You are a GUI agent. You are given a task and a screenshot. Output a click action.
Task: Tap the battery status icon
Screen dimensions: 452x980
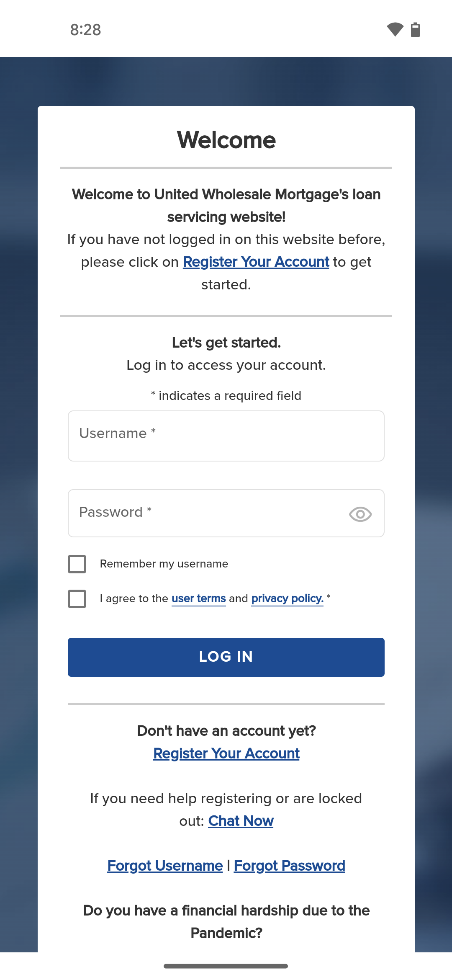tap(415, 30)
